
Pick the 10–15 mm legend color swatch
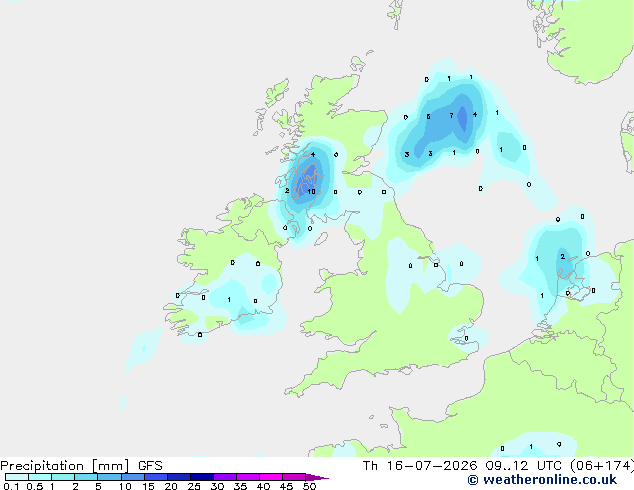point(133,477)
